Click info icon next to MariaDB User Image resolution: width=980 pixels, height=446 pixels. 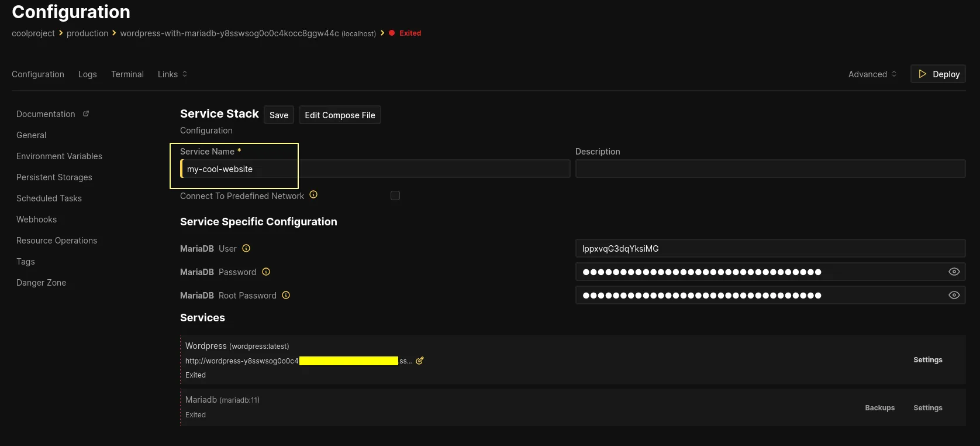click(246, 248)
